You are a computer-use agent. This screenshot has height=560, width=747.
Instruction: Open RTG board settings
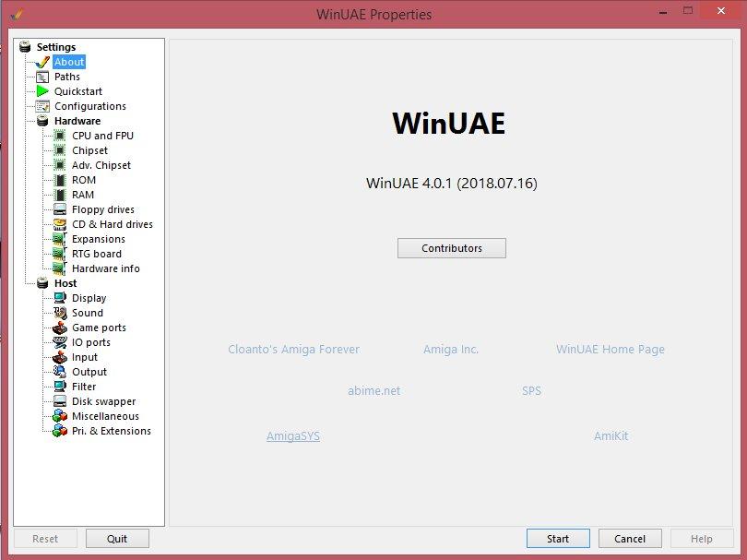click(x=97, y=254)
